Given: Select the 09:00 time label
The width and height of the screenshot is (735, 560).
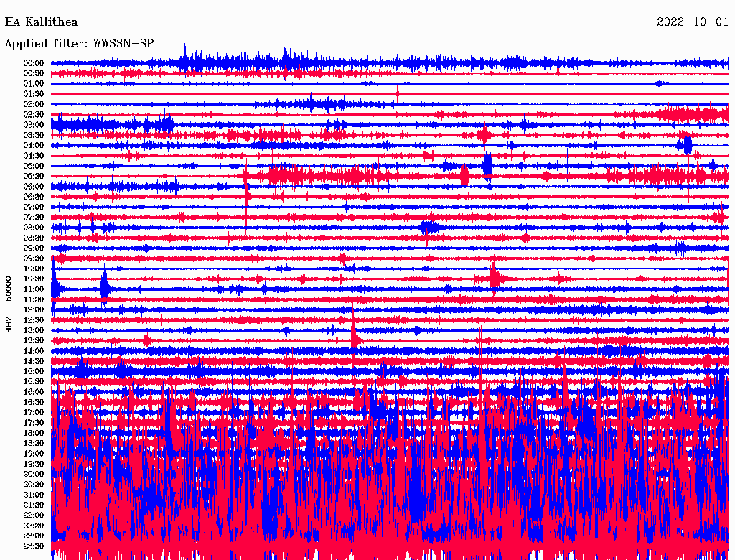Looking at the screenshot, I should tap(34, 248).
